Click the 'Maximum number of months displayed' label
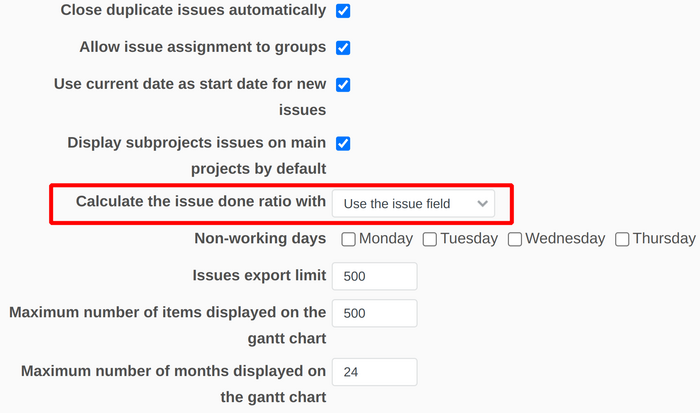 coord(173,372)
